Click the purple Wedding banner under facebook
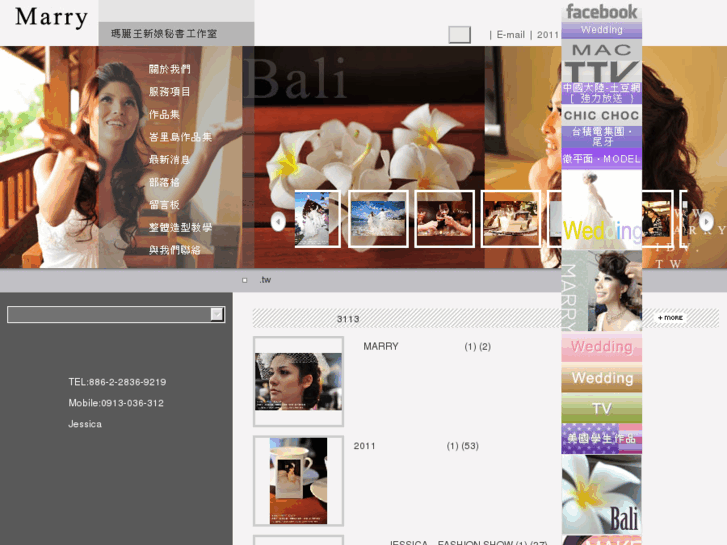This screenshot has width=727, height=545. pos(602,30)
